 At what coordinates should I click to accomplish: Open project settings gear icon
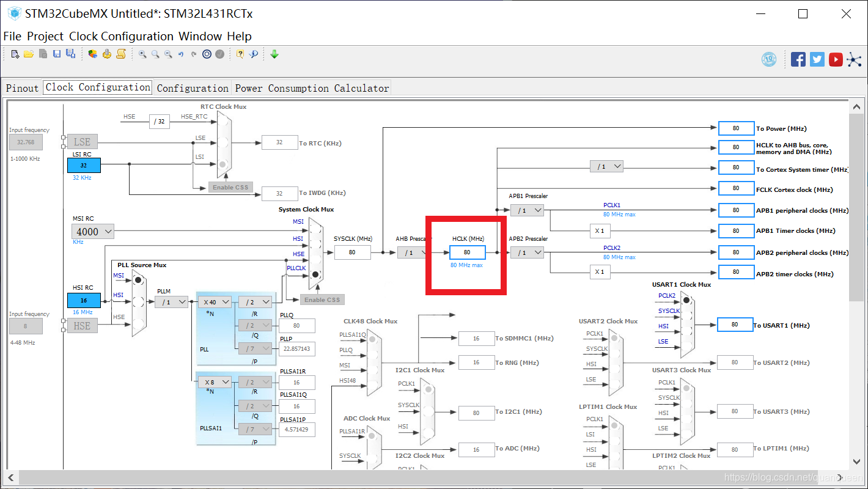[107, 54]
